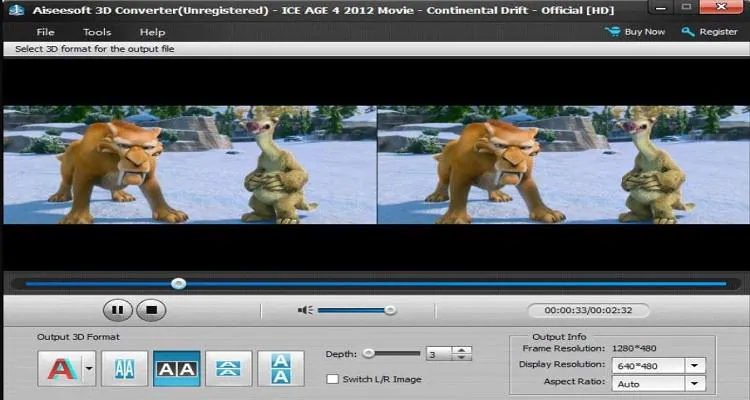This screenshot has width=750, height=400.
Task: Click the 00:00:33/00:02:32 time display
Action: coord(588,310)
